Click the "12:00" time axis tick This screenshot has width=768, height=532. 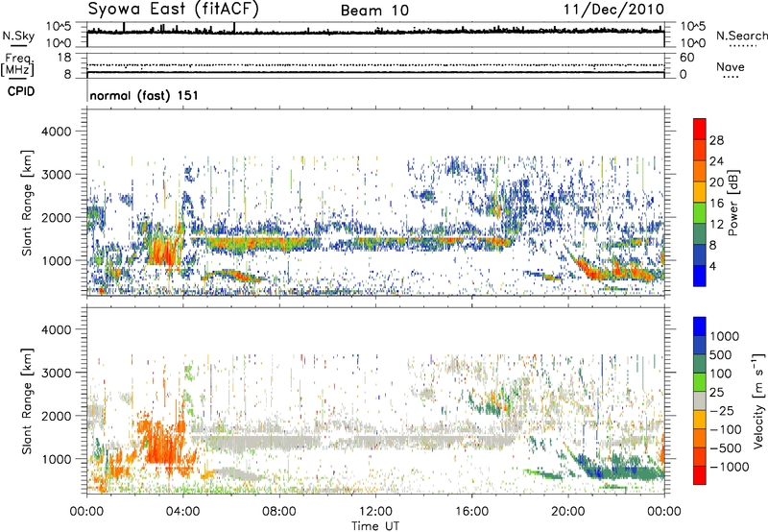(375, 512)
